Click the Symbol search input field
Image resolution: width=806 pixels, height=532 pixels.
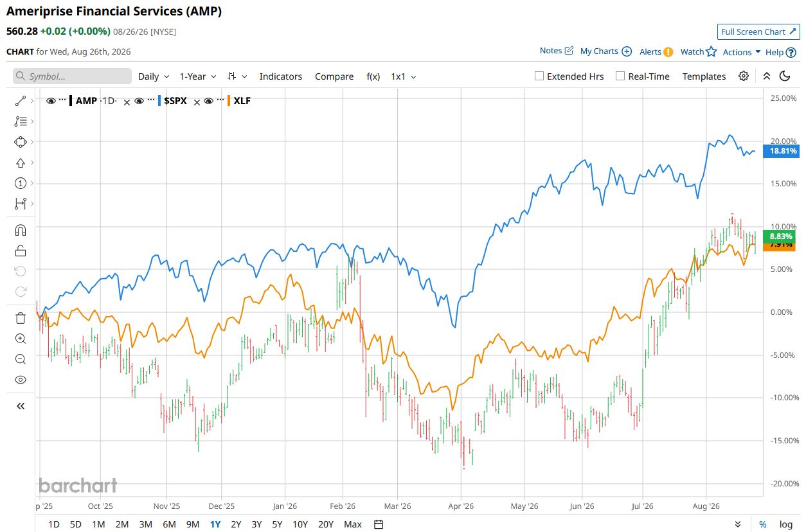[72, 76]
